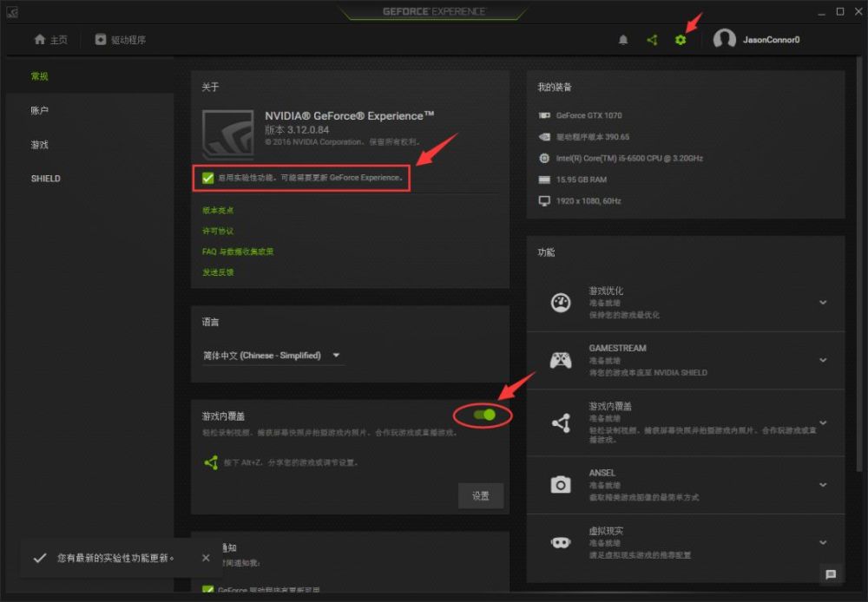Click the JasonConnor0 profile avatar
Viewport: 868px width, 602px height.
click(724, 39)
